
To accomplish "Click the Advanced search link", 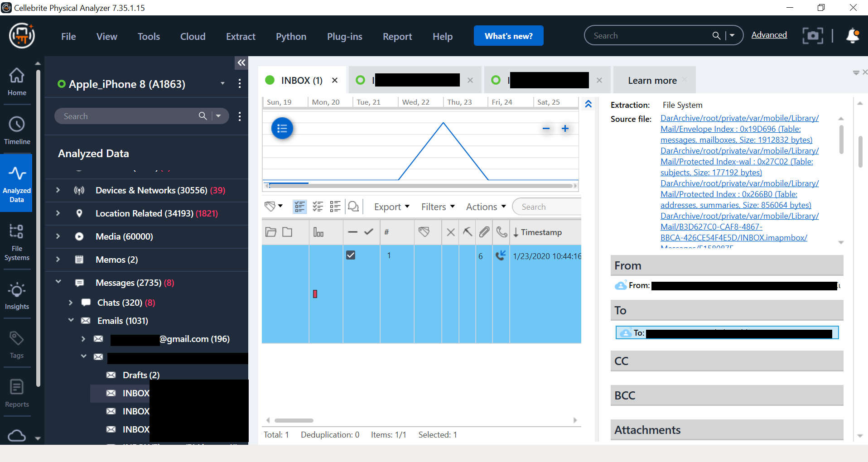I will 769,35.
